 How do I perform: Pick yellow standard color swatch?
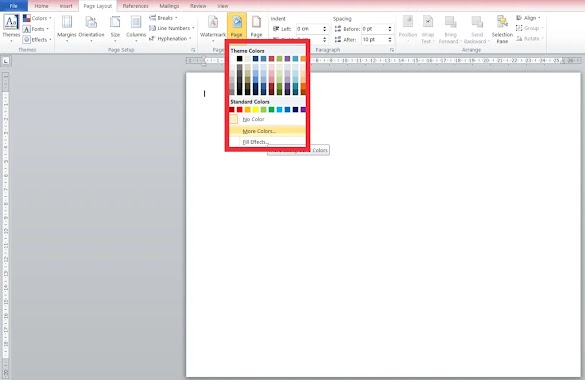click(x=256, y=110)
